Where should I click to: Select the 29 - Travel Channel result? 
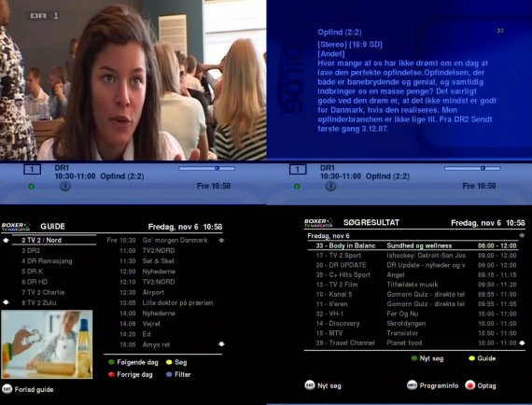tap(413, 342)
